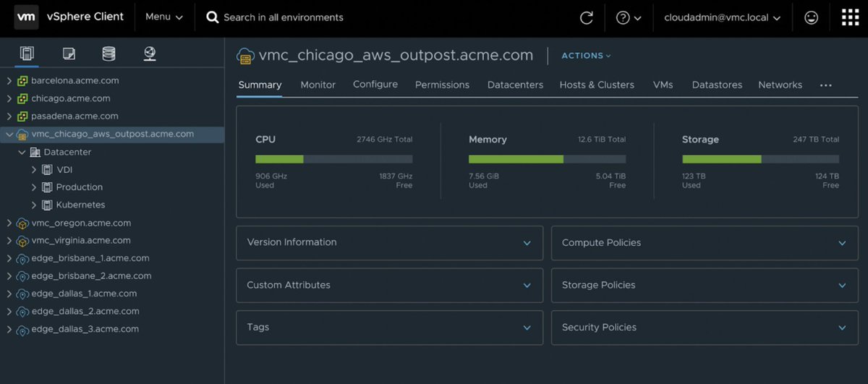This screenshot has width=868, height=384.
Task: Click Search in all environments field
Action: click(284, 17)
